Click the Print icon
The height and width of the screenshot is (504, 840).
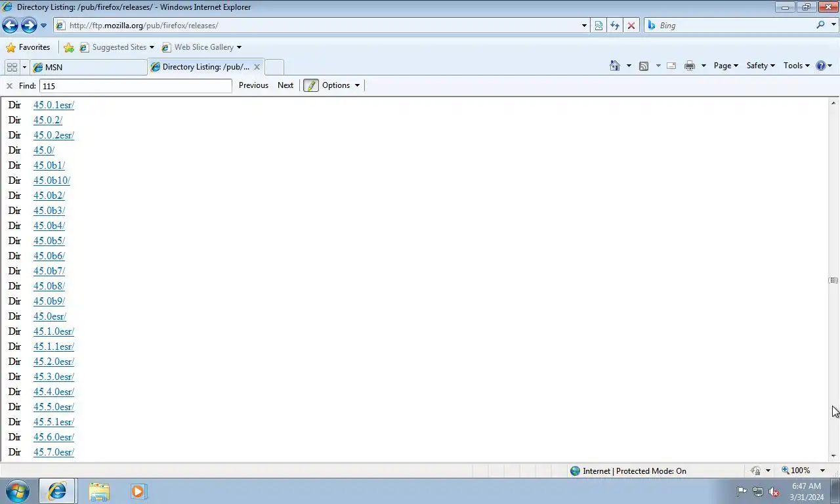click(690, 66)
